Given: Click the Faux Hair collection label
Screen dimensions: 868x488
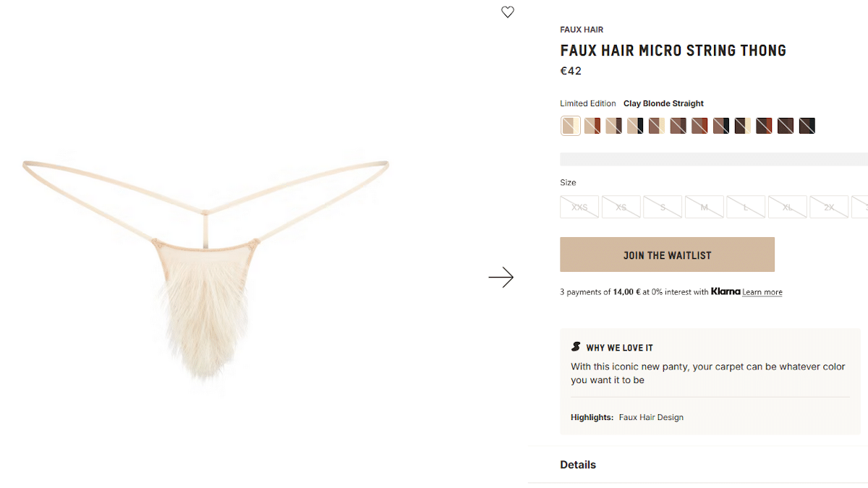Looking at the screenshot, I should (x=582, y=30).
